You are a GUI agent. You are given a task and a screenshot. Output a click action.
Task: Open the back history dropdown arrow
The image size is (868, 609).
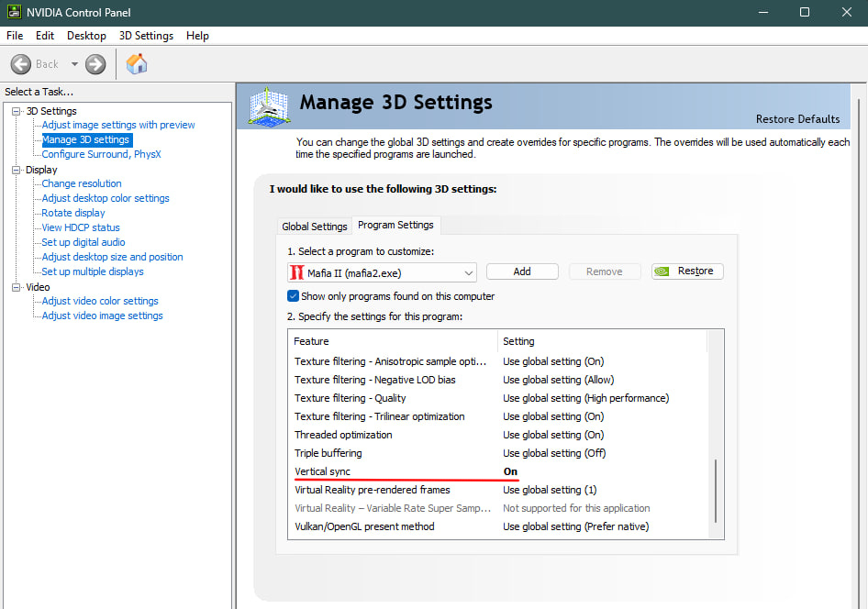74,64
